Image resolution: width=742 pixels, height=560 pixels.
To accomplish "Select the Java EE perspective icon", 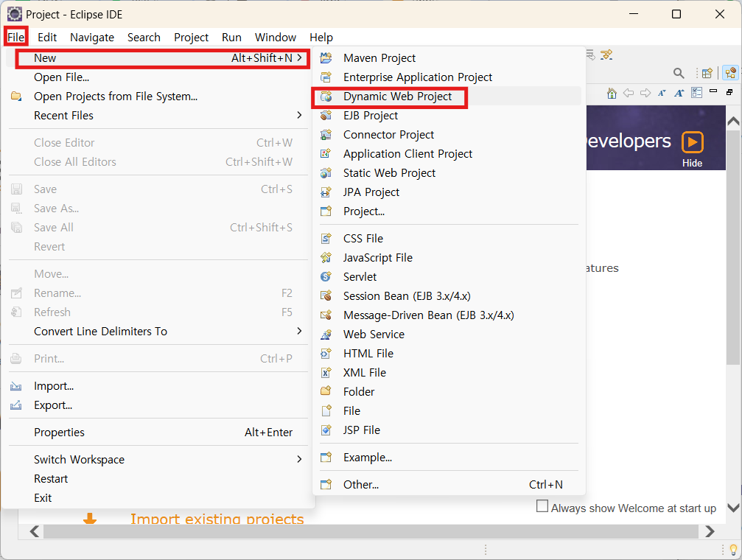I will (x=731, y=73).
